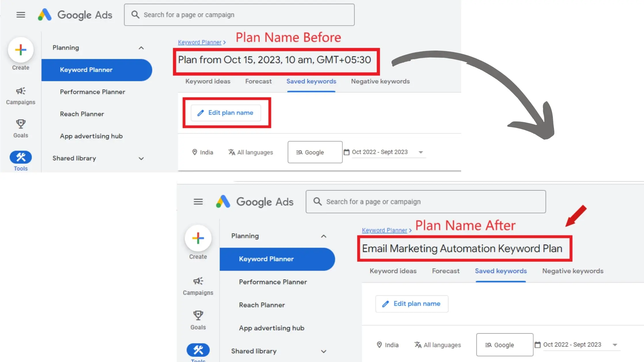644x362 pixels.
Task: Click the Goals trophy icon
Action: coord(20,124)
